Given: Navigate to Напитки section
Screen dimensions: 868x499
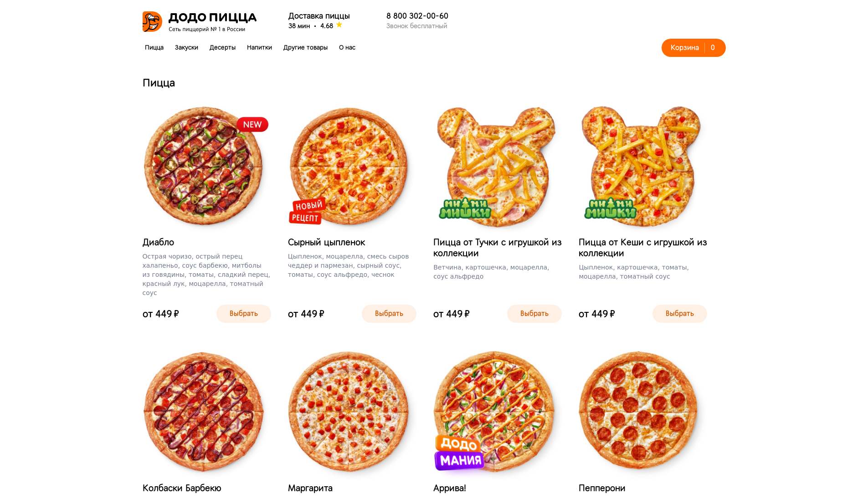Looking at the screenshot, I should [x=259, y=47].
